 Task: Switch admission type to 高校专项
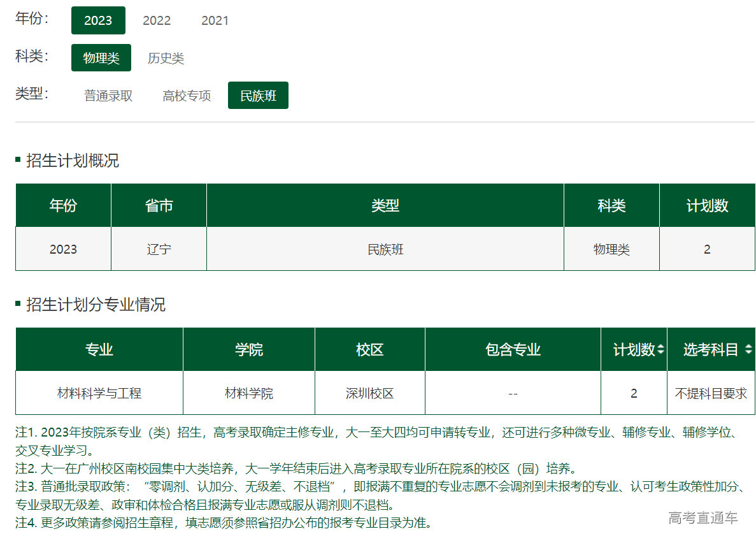(186, 95)
